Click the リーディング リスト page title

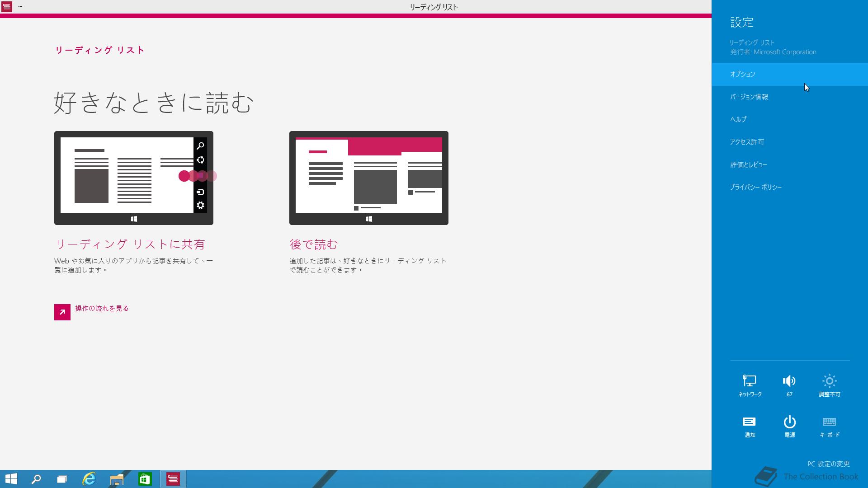[x=100, y=50]
